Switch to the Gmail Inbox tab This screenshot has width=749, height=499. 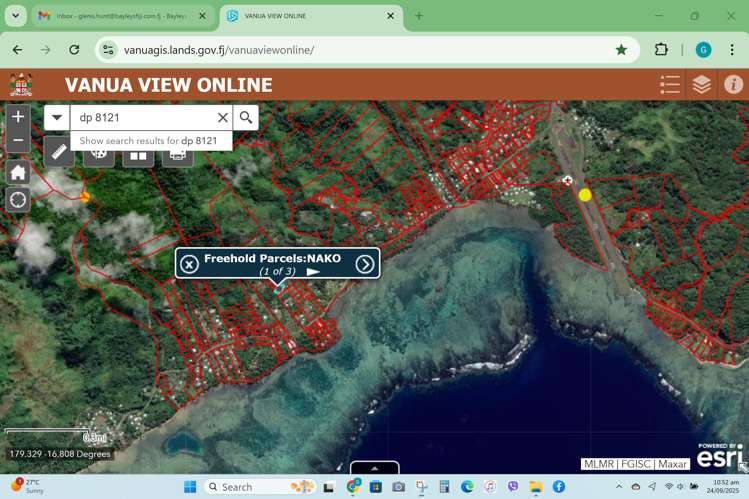(x=120, y=16)
